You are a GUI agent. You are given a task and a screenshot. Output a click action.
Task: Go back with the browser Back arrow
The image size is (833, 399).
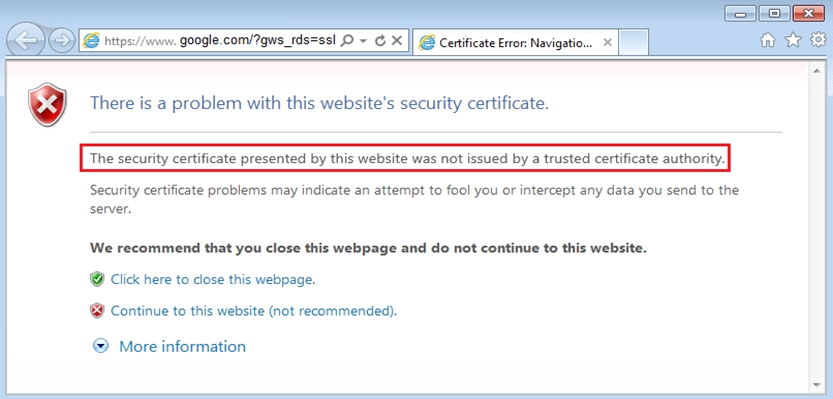click(x=26, y=41)
